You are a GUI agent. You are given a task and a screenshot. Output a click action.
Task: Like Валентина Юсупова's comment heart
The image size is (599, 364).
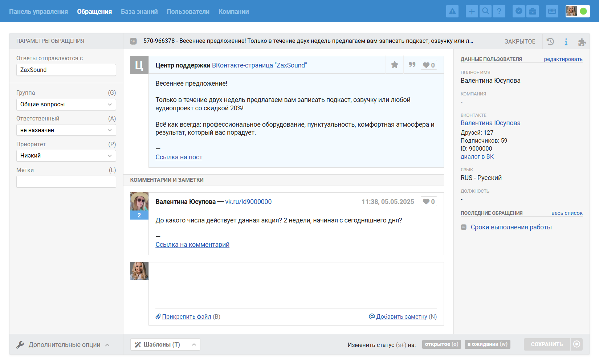(x=429, y=201)
